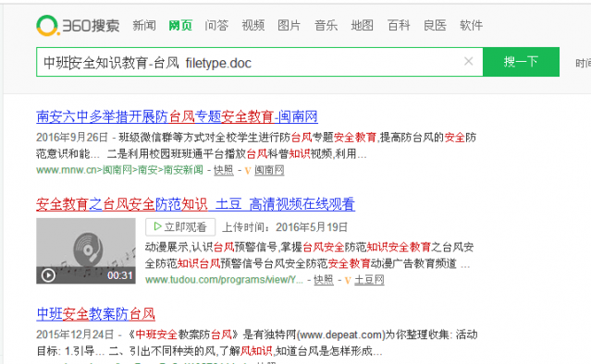Click the 搜一下 search button
Screen dimensions: 591x364
pyautogui.click(x=521, y=62)
